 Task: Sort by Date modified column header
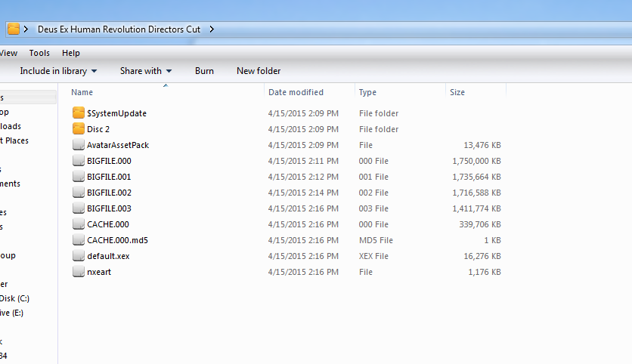296,92
